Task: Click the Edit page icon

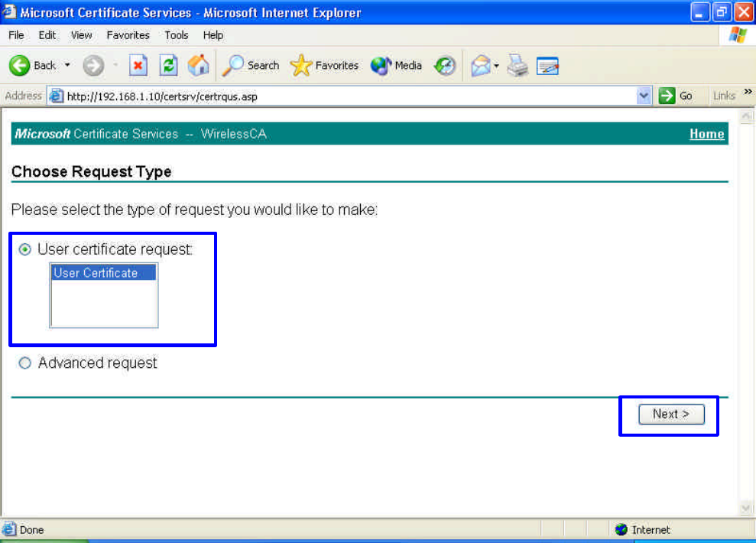Action: (547, 66)
